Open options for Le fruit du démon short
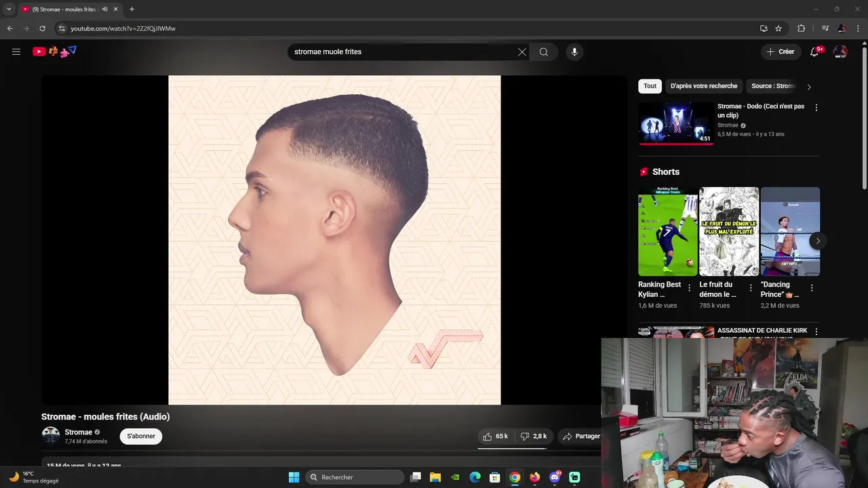The image size is (868, 488). 751,288
